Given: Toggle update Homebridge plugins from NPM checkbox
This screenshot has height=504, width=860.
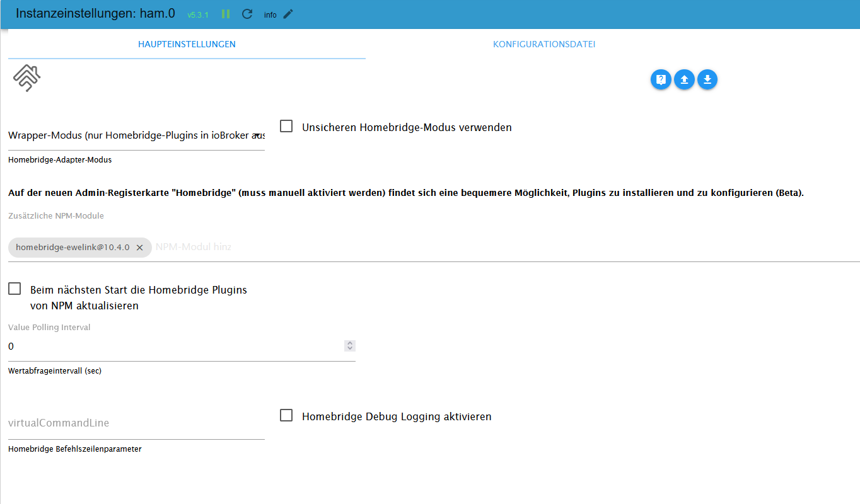Looking at the screenshot, I should tap(15, 289).
